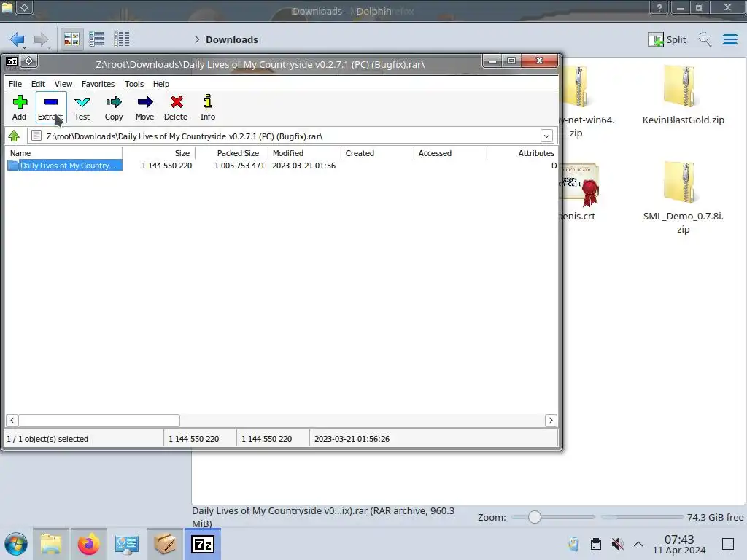Viewport: 747px width, 560px height.
Task: Open the View menu in 7-Zip
Action: pos(63,84)
